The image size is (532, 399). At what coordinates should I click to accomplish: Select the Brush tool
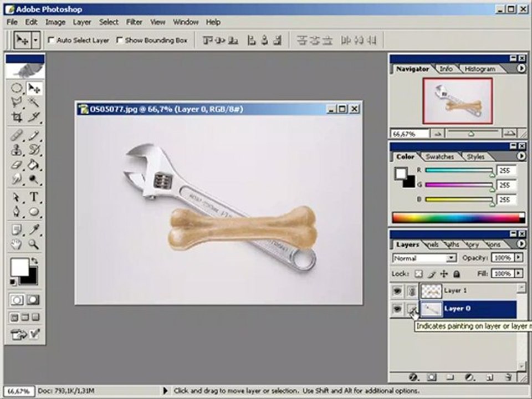click(x=34, y=135)
